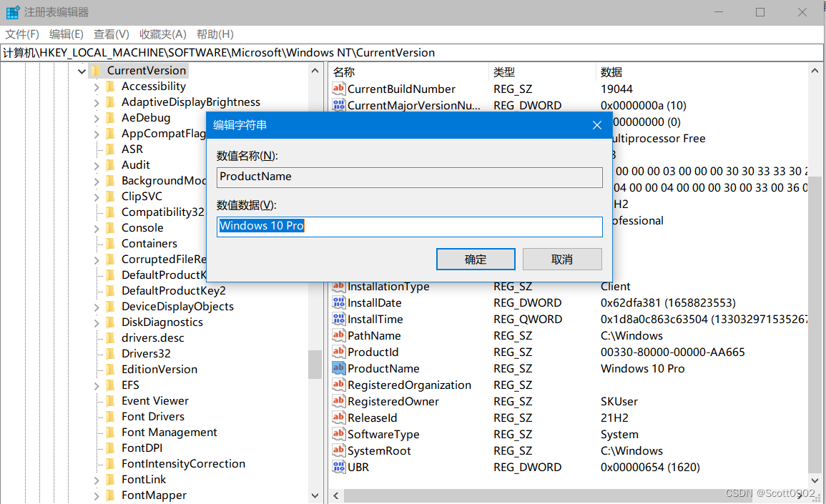Screen dimensions: 826x504
Task: Click the highlighted ProductName value icon
Action: click(339, 368)
